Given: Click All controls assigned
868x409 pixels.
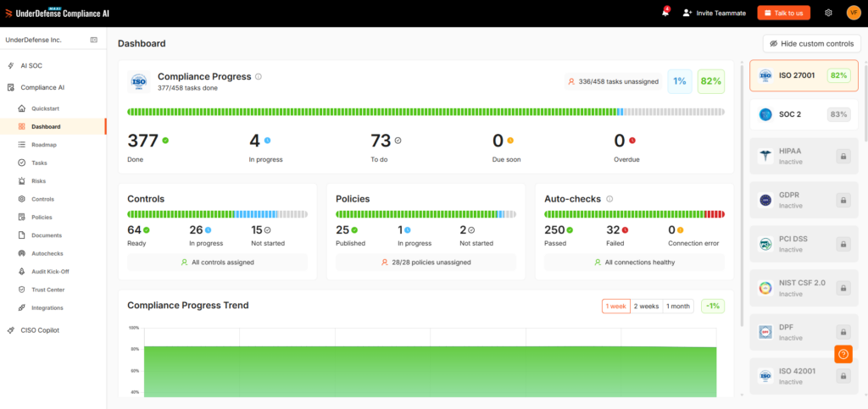Looking at the screenshot, I should [x=218, y=263].
